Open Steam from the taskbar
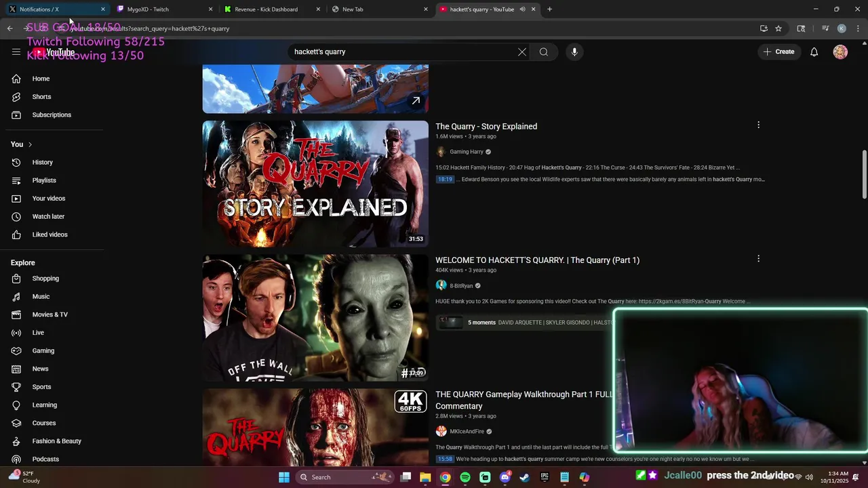868x488 pixels. pos(524,477)
